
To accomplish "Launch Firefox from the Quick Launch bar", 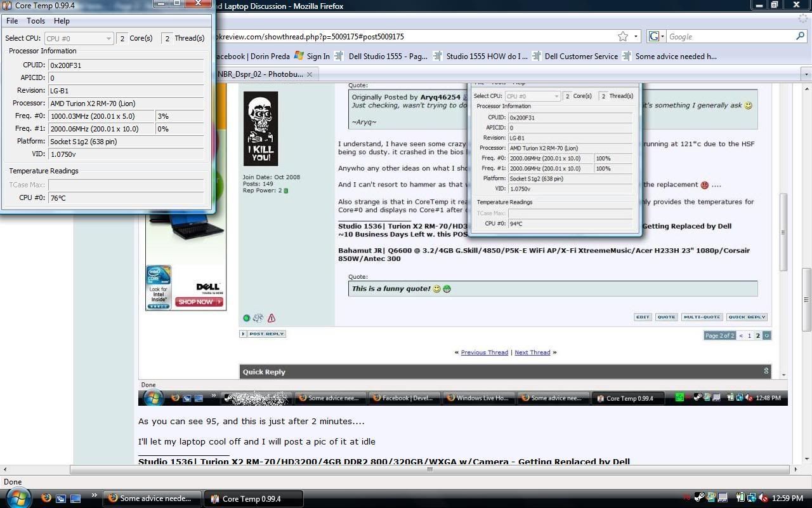I will (46, 498).
